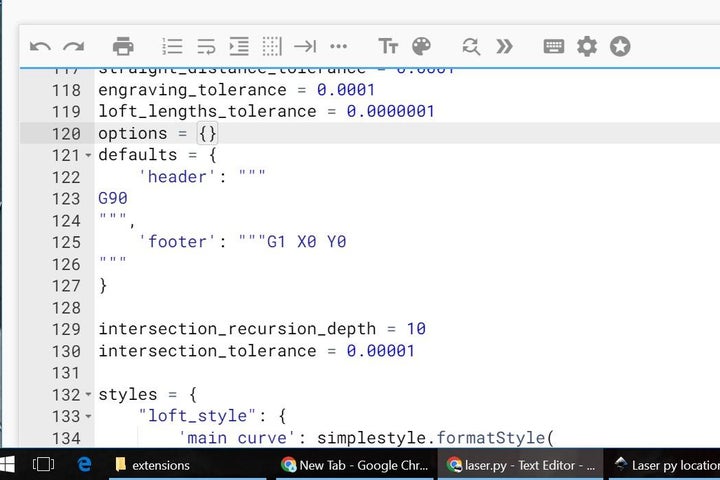Click the indent lines icon
720x480 pixels.
coord(239,46)
